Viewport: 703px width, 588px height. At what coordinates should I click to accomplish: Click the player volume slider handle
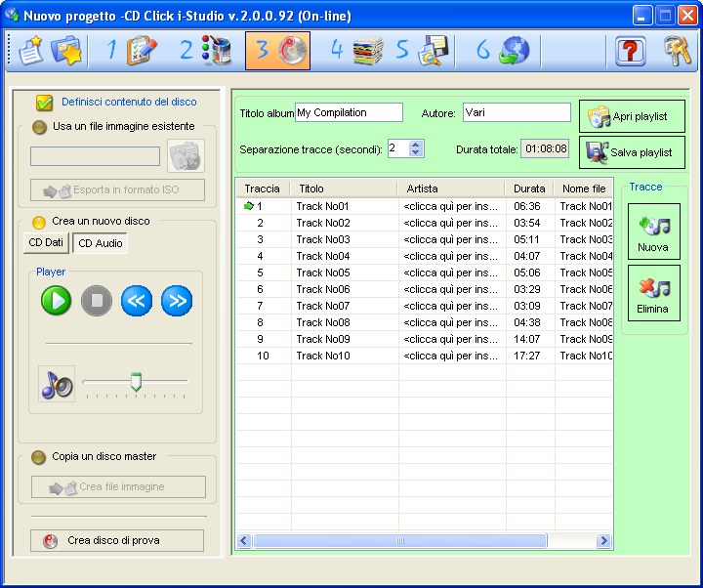point(136,382)
